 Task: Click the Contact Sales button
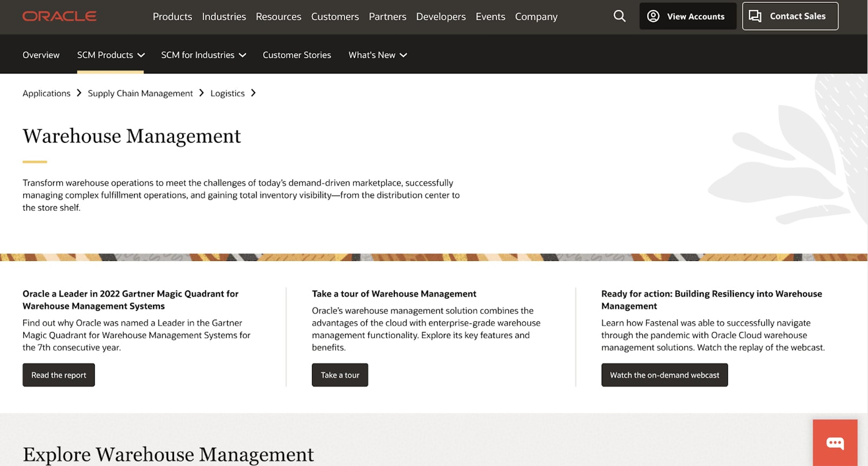click(790, 16)
